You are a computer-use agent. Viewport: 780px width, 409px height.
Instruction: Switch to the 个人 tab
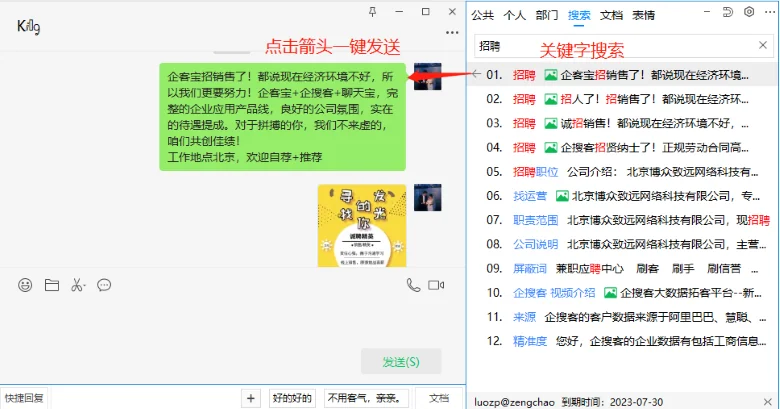pyautogui.click(x=514, y=15)
